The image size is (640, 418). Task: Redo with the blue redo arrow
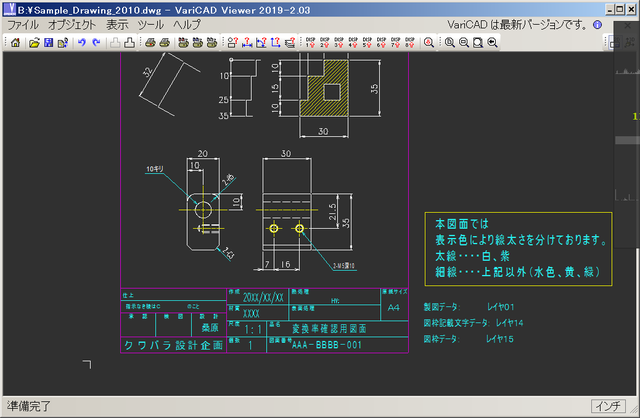click(96, 42)
